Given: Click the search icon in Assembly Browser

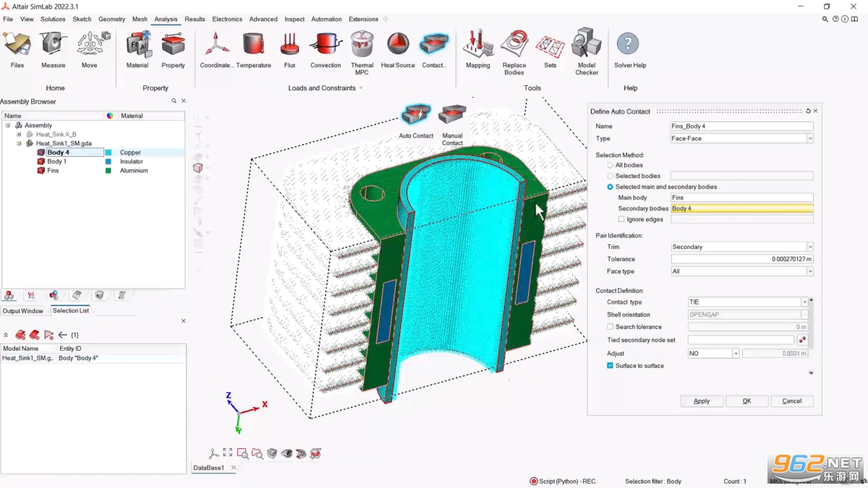Looking at the screenshot, I should pyautogui.click(x=174, y=101).
